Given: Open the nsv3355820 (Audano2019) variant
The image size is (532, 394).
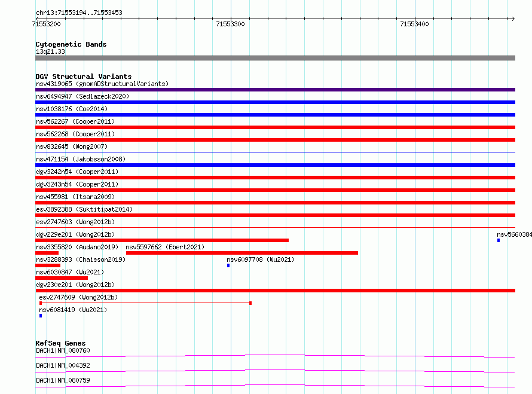Looking at the screenshot, I should pos(77,247).
